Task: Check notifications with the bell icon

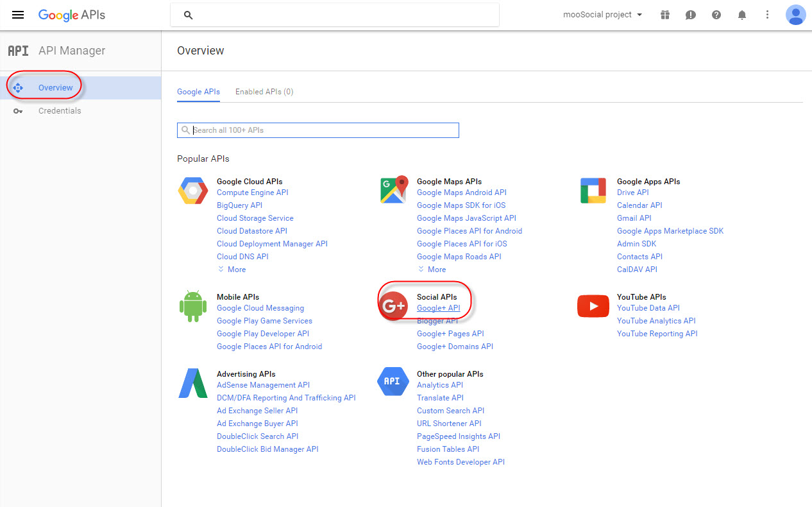Action: point(742,15)
